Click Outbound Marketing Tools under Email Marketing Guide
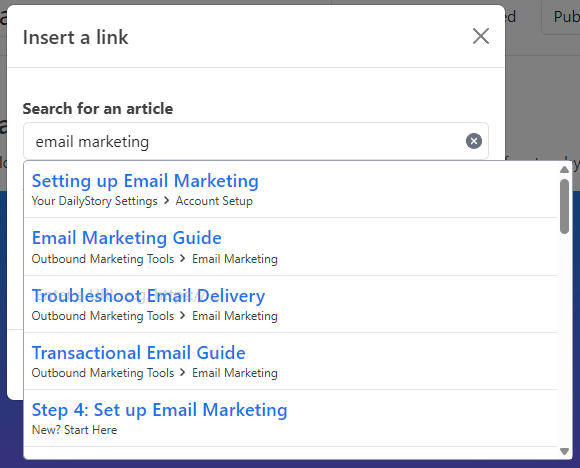This screenshot has height=468, width=580. pyautogui.click(x=102, y=259)
